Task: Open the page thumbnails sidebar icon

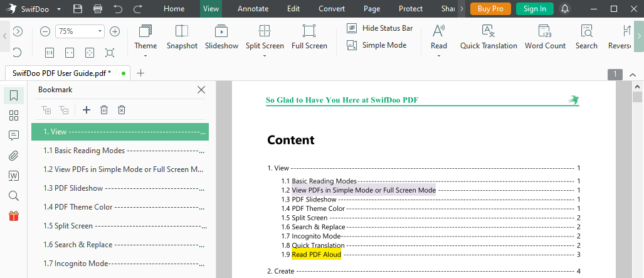Action: pos(14,115)
